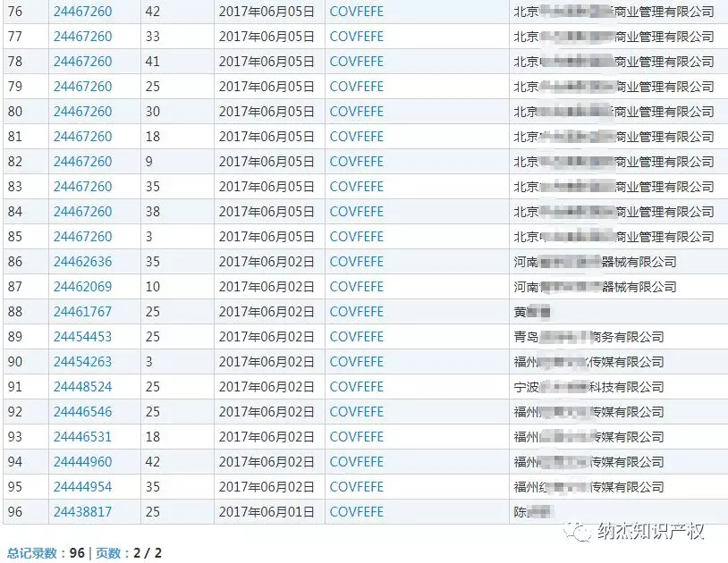Open application number 24446531
The height and width of the screenshot is (563, 728).
pos(82,437)
